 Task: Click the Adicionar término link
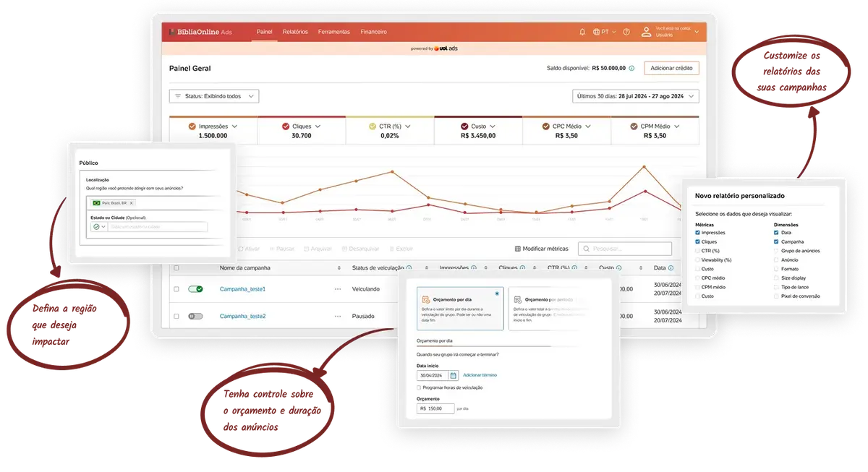coord(480,375)
